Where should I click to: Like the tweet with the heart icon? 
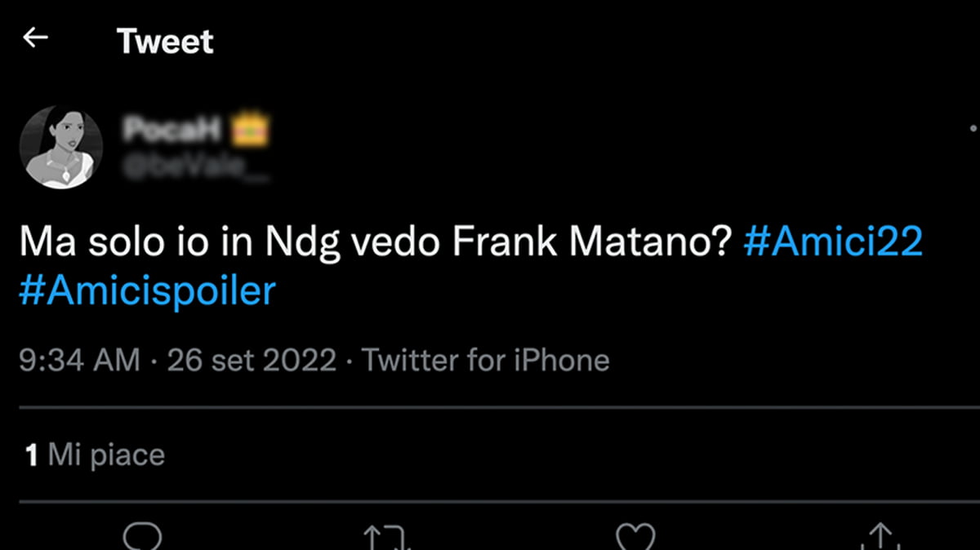click(x=635, y=537)
